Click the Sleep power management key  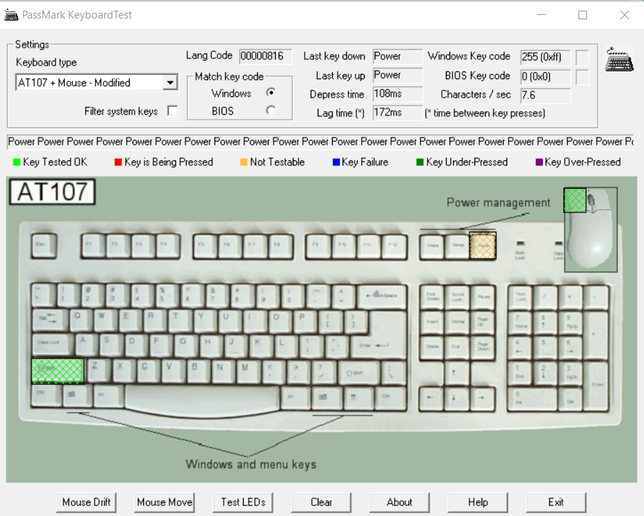[457, 246]
